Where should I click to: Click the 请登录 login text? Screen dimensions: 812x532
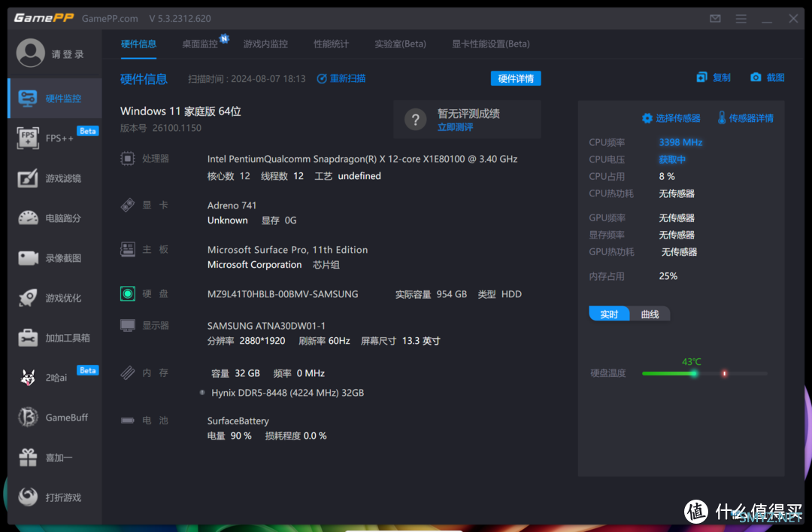[68, 54]
